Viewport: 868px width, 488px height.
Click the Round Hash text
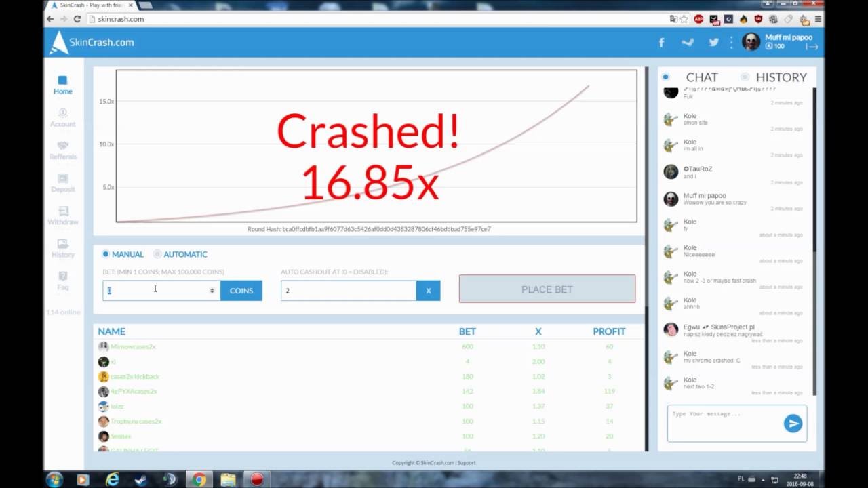(x=369, y=229)
